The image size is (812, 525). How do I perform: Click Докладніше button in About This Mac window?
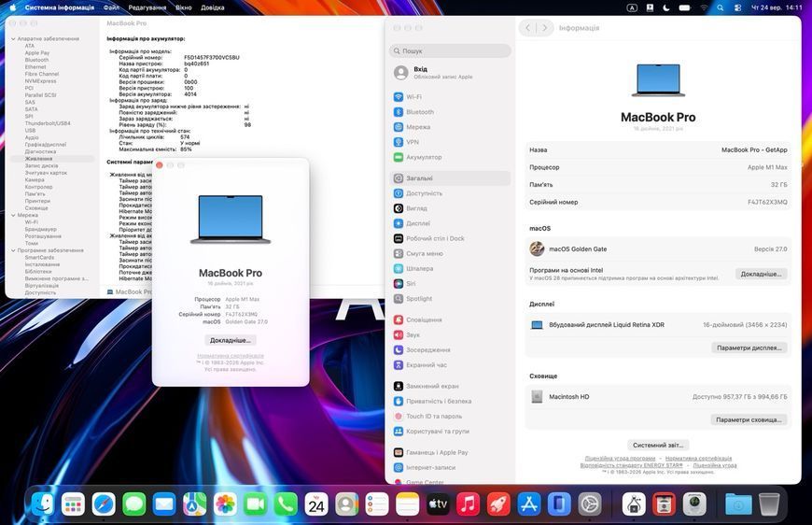231,340
